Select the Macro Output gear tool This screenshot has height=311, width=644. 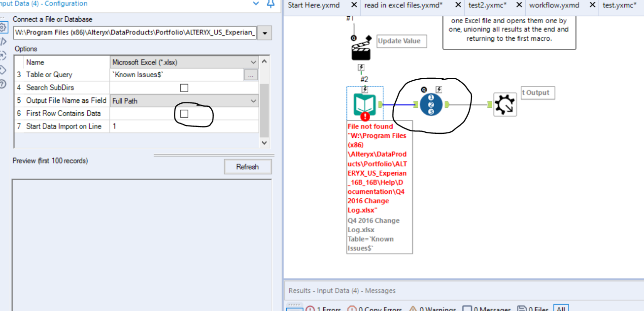click(505, 105)
